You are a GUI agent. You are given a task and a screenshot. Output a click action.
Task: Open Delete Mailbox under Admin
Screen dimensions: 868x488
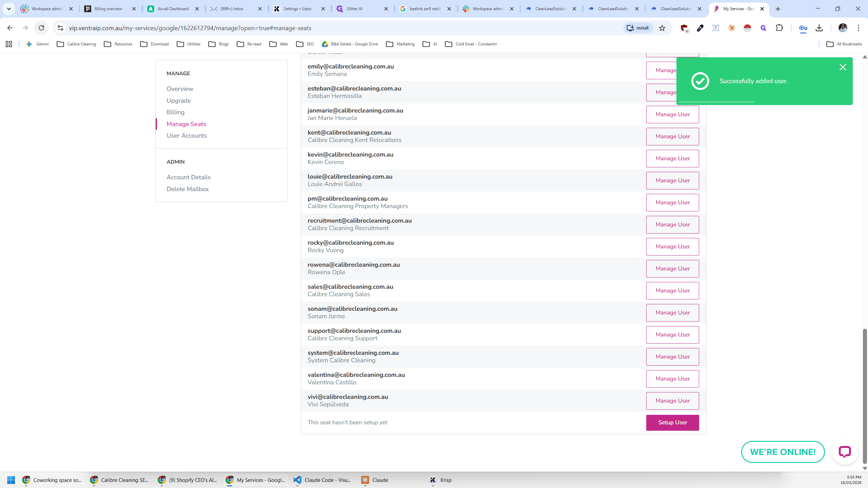188,189
